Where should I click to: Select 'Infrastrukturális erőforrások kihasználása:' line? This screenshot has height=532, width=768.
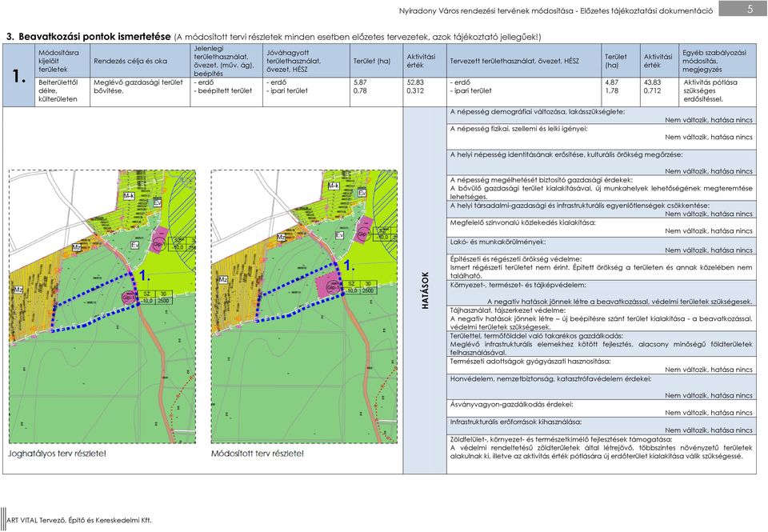516,422
